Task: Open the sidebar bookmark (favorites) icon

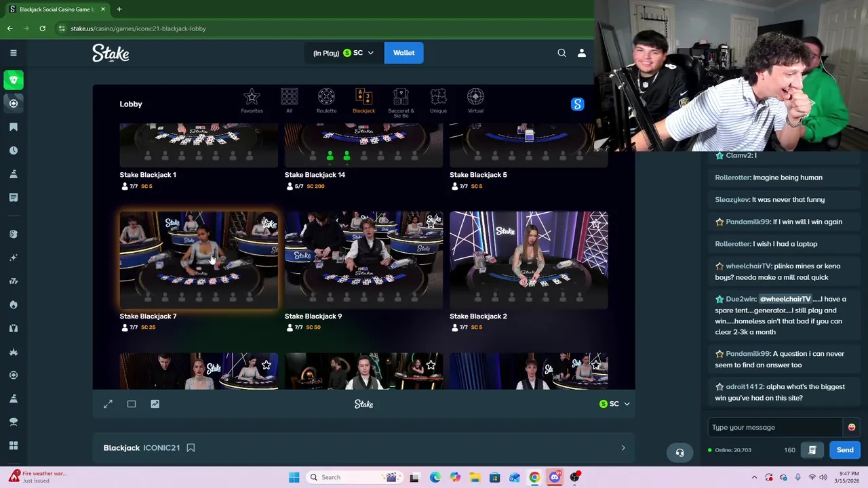Action: point(13,127)
